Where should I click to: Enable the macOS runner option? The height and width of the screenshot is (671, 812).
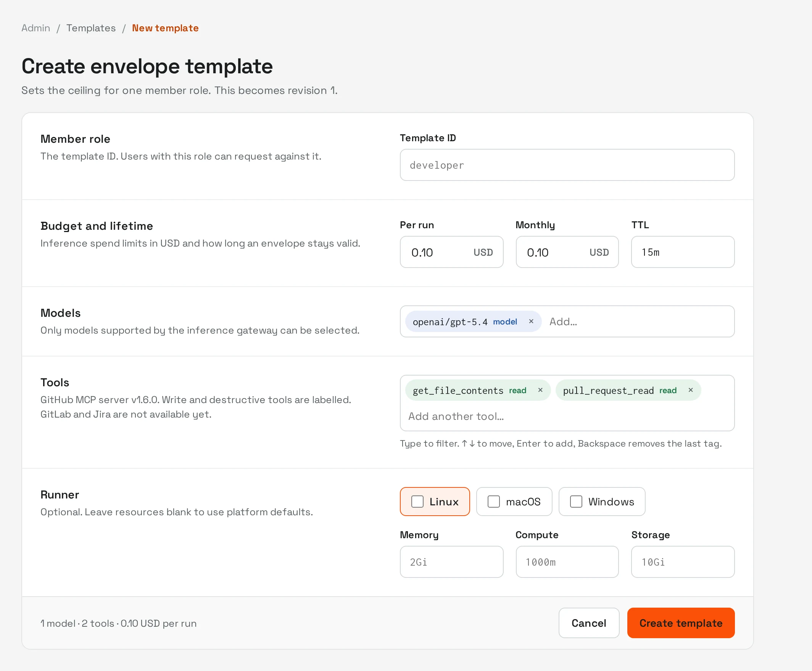493,501
